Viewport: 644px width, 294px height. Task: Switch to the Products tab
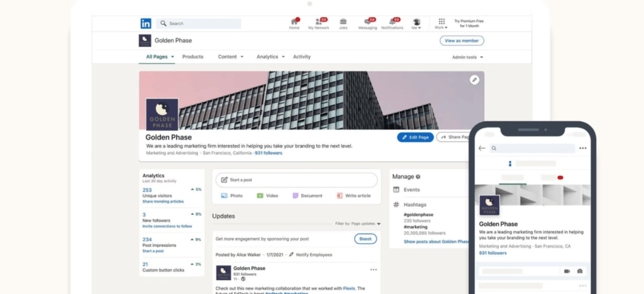[x=192, y=57]
